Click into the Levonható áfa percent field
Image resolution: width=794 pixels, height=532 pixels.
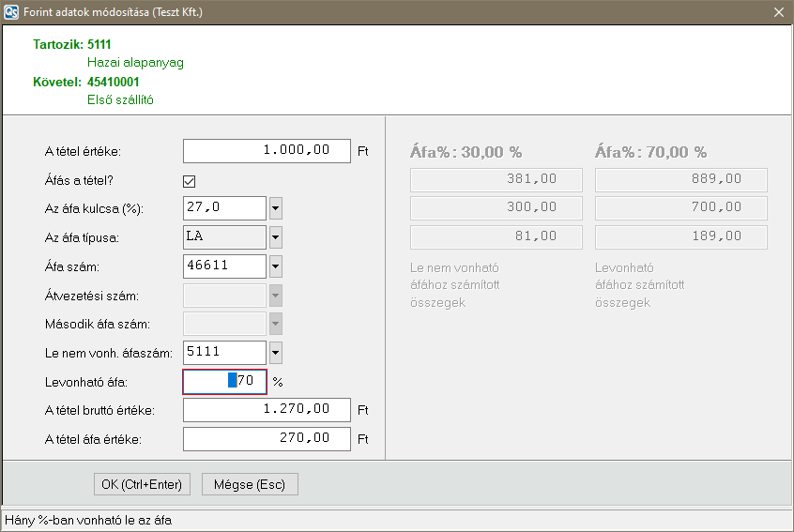coord(225,382)
